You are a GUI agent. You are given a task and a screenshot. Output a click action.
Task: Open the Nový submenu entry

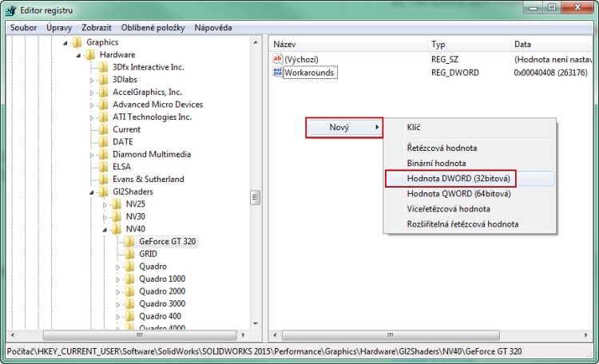coord(344,128)
